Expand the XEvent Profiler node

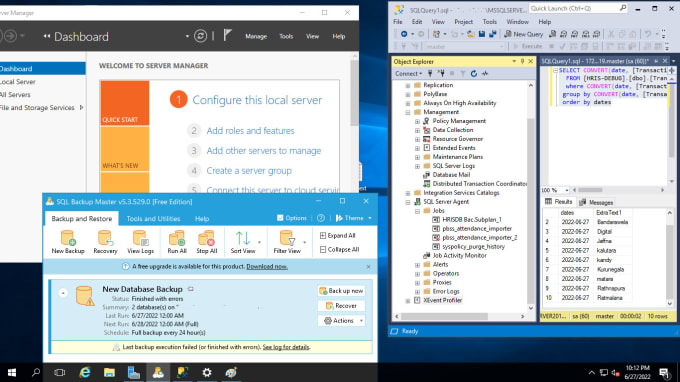[x=408, y=300]
